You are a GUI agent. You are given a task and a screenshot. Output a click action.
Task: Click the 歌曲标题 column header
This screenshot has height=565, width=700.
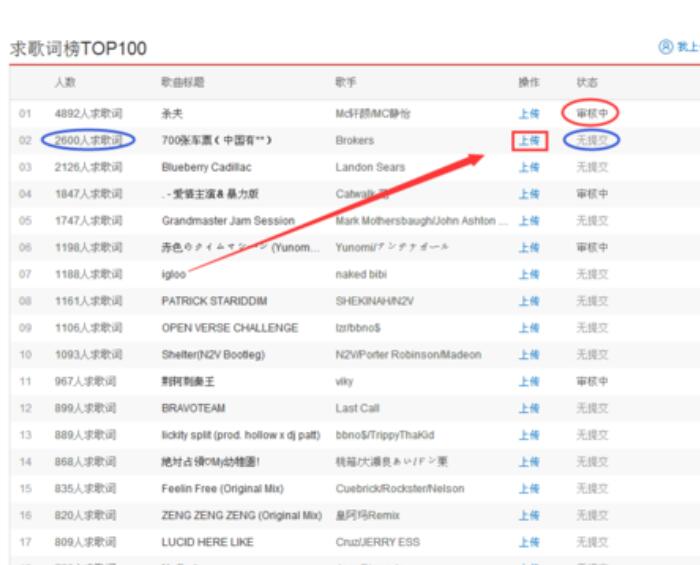181,82
